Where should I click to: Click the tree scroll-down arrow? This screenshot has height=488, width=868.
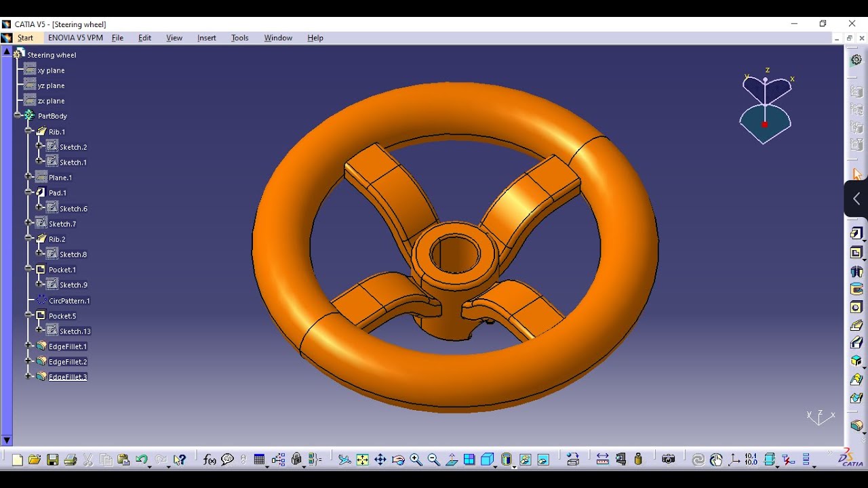pyautogui.click(x=7, y=440)
